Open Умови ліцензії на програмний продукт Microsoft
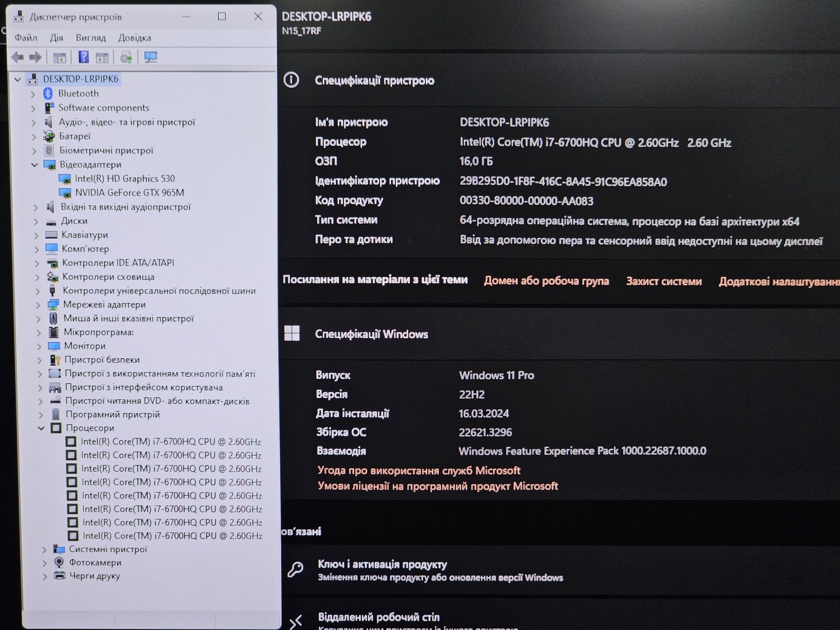840x630 pixels. [438, 486]
